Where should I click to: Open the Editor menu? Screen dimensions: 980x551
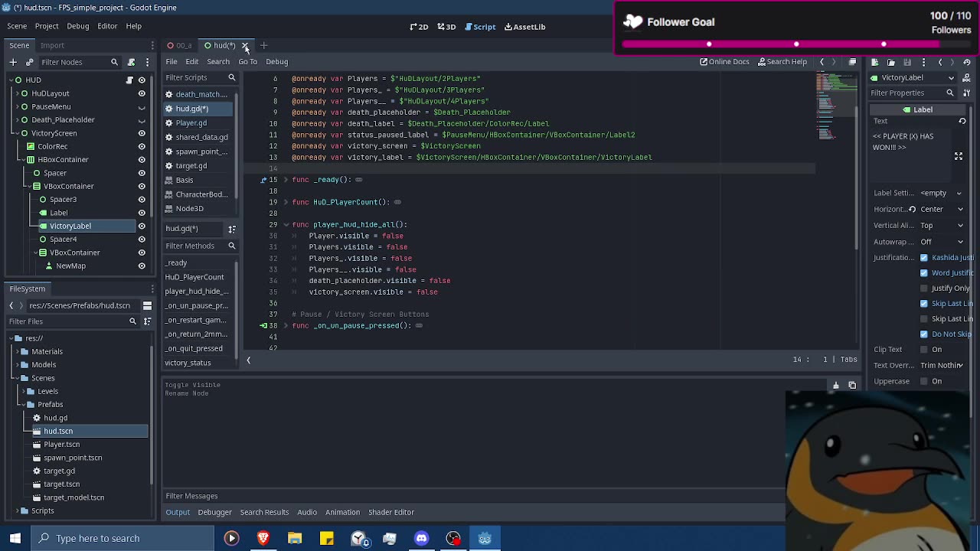tap(107, 26)
